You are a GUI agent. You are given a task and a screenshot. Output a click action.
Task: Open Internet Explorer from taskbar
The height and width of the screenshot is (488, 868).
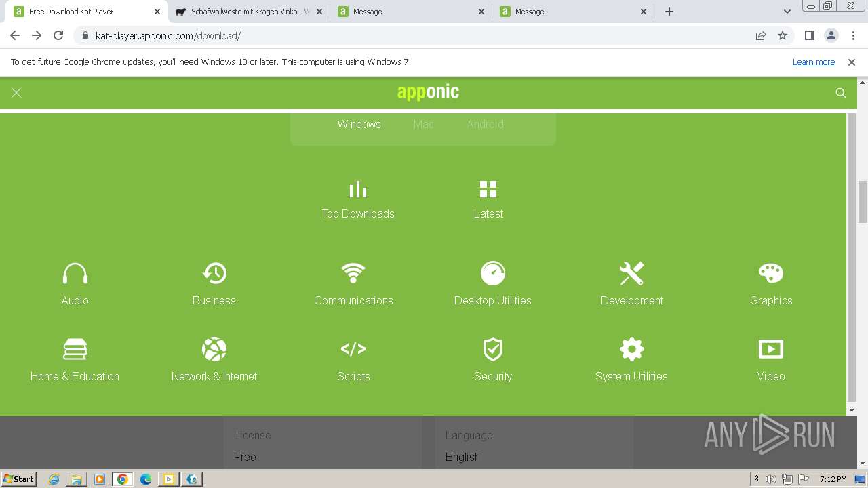(x=54, y=479)
